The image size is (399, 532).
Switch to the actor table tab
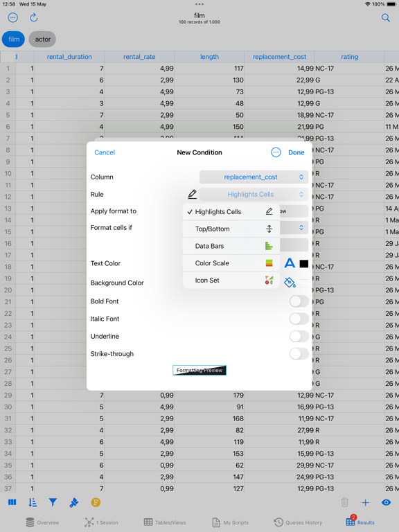point(42,39)
